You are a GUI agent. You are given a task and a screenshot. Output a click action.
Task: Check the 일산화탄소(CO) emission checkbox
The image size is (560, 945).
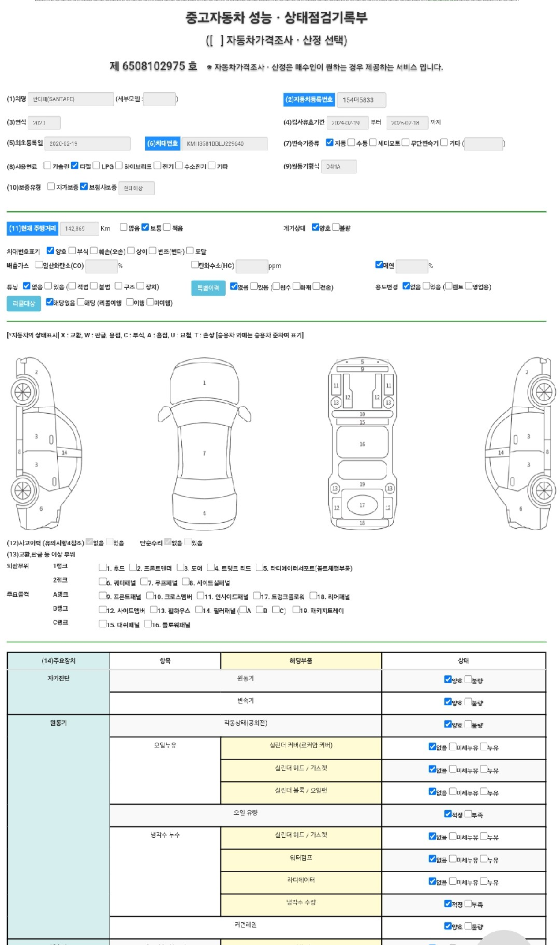(39, 264)
